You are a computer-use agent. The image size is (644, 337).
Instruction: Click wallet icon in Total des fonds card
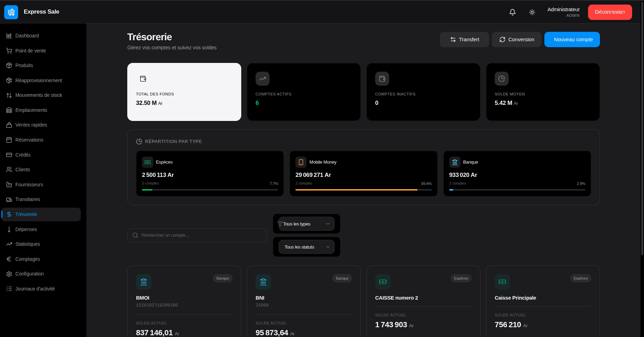[x=143, y=79]
